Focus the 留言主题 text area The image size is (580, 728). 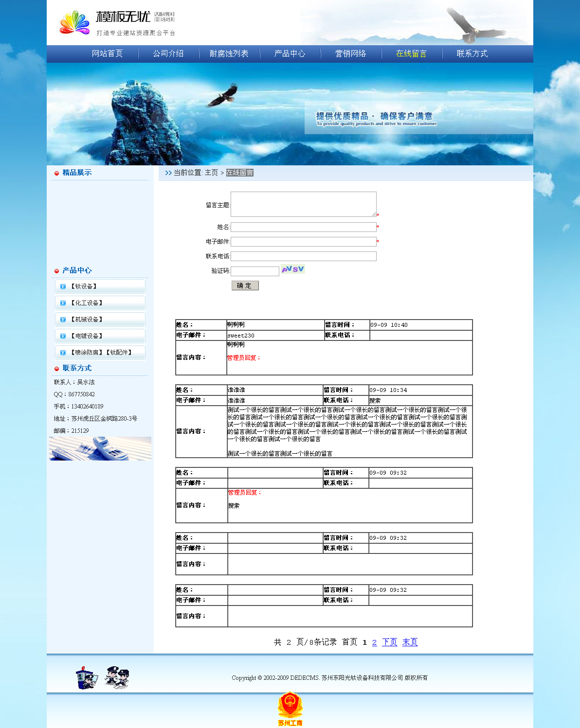click(x=303, y=204)
